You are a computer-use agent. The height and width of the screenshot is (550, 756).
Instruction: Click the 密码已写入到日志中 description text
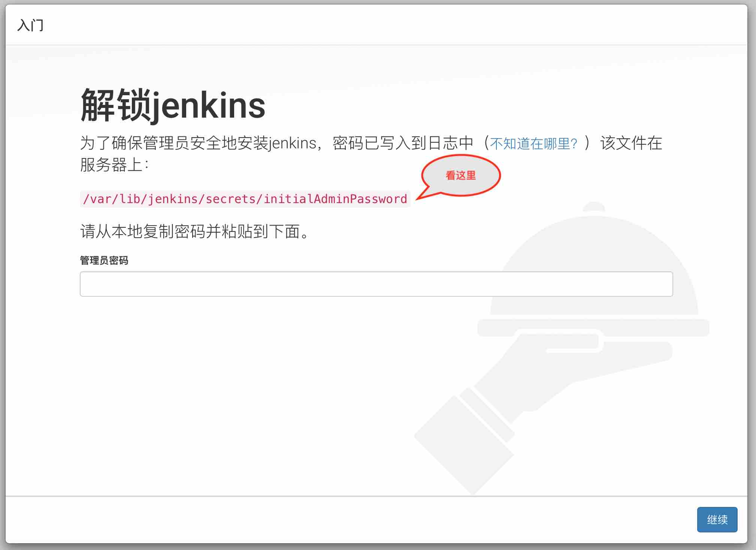(x=403, y=143)
